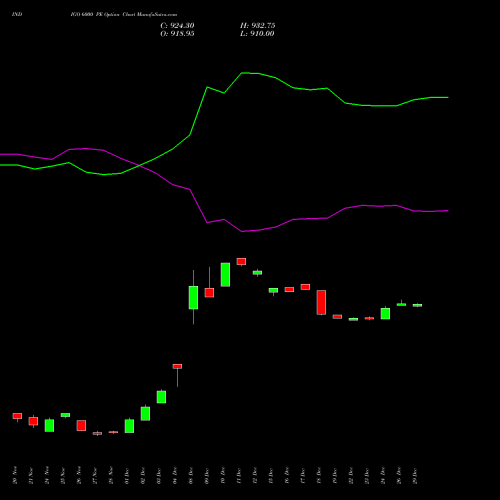The width and height of the screenshot is (500, 500).
Task: Click the 18 Dec date label
Action: click(x=319, y=476)
